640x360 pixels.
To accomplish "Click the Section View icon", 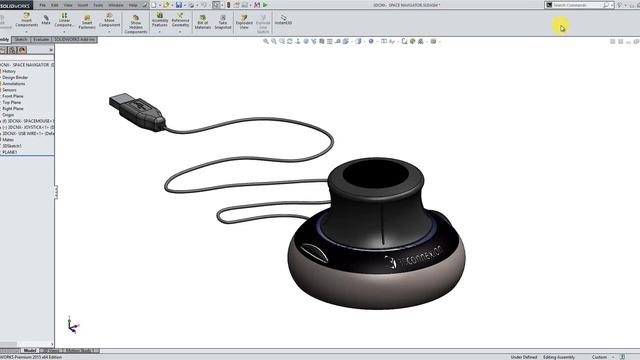I will point(322,41).
